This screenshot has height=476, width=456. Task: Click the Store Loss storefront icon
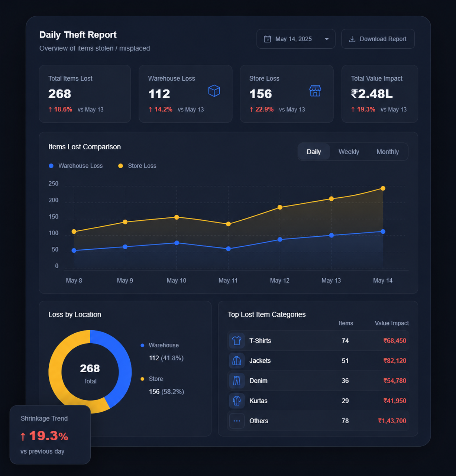[x=315, y=91]
